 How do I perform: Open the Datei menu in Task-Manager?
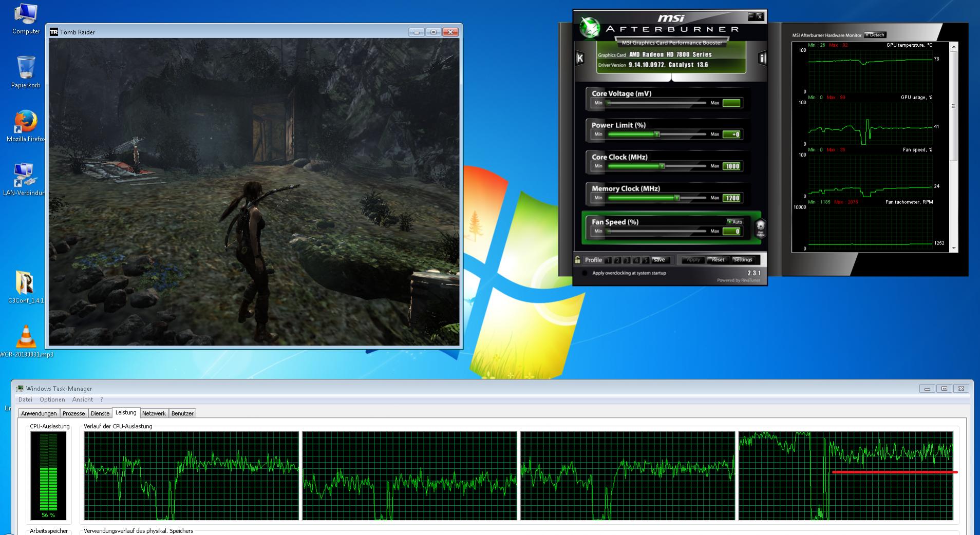[x=25, y=399]
